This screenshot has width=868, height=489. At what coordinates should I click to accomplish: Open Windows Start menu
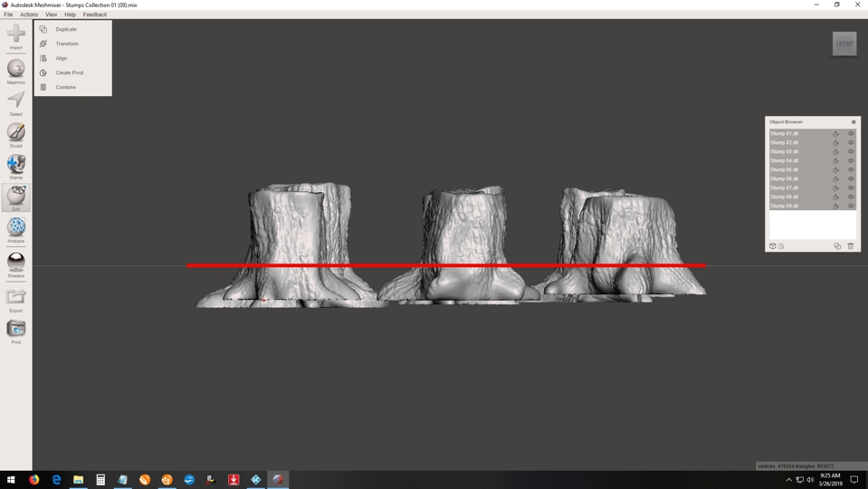click(11, 480)
